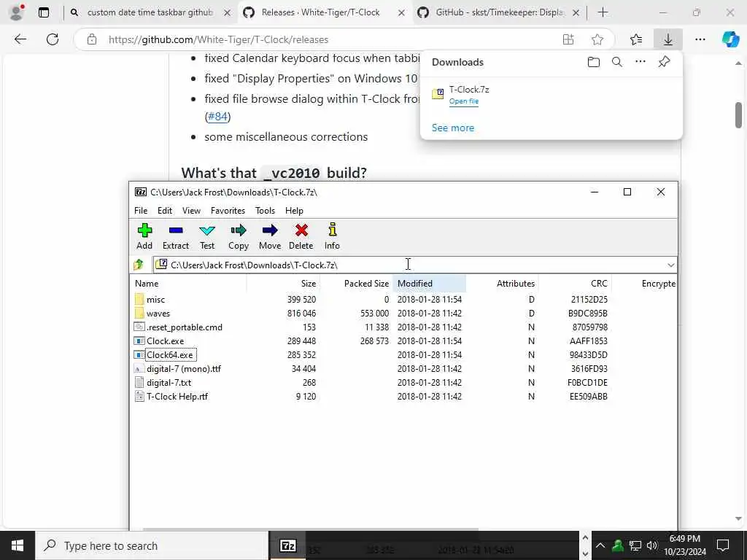Click See more in Downloads
This screenshot has height=560, width=747.
click(x=452, y=128)
